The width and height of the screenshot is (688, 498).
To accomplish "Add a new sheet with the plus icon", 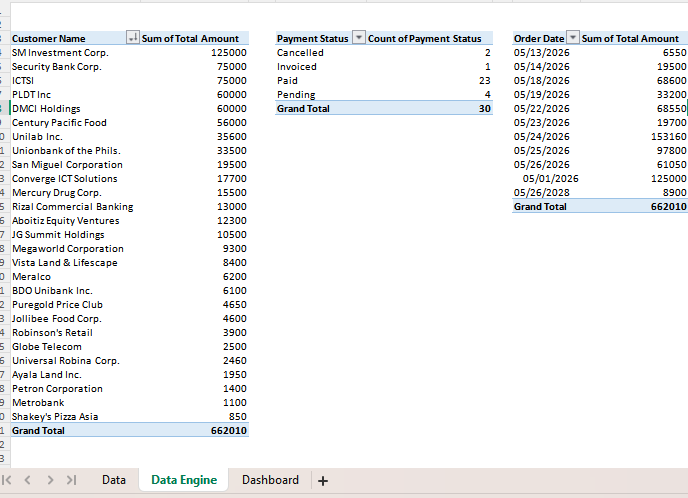I will tap(323, 481).
